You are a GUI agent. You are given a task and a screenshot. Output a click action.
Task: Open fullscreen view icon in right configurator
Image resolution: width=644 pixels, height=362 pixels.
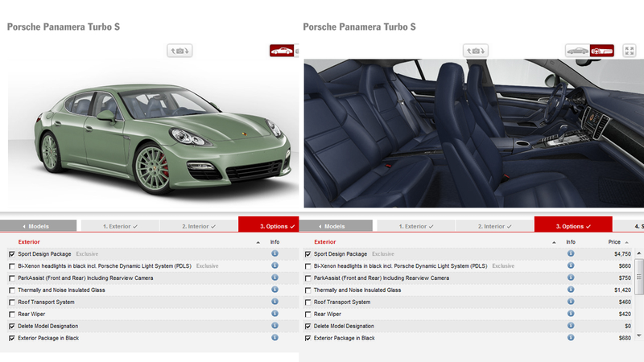(x=630, y=51)
